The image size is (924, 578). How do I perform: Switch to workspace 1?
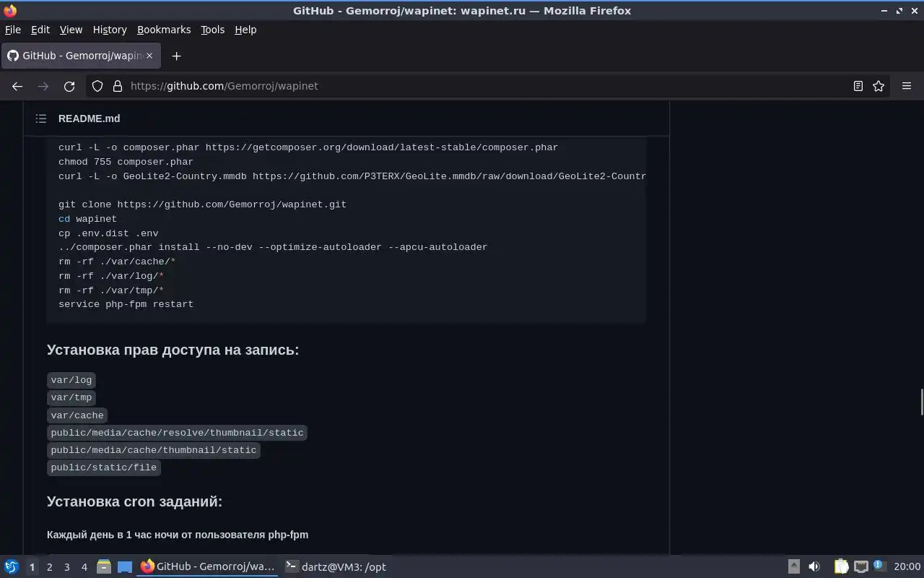[x=32, y=567]
